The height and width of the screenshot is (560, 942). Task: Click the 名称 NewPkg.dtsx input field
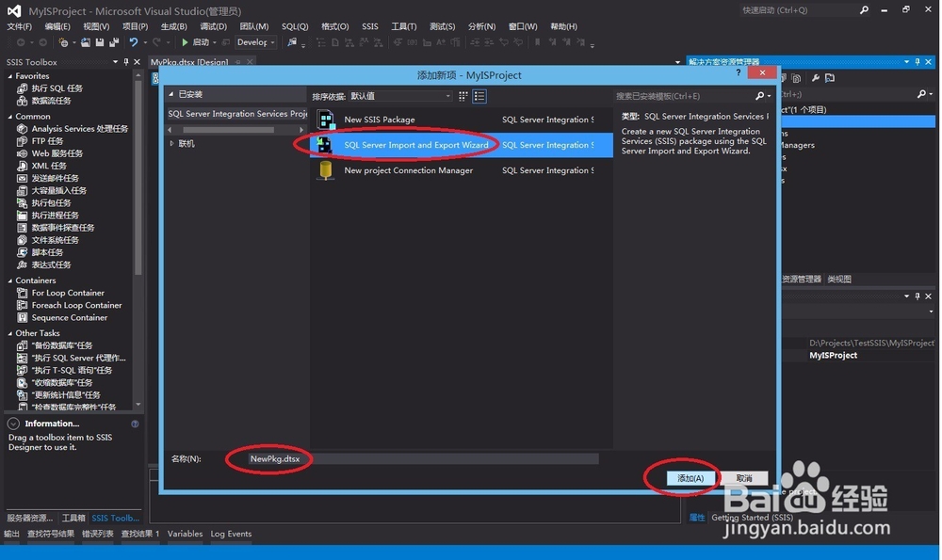point(422,458)
